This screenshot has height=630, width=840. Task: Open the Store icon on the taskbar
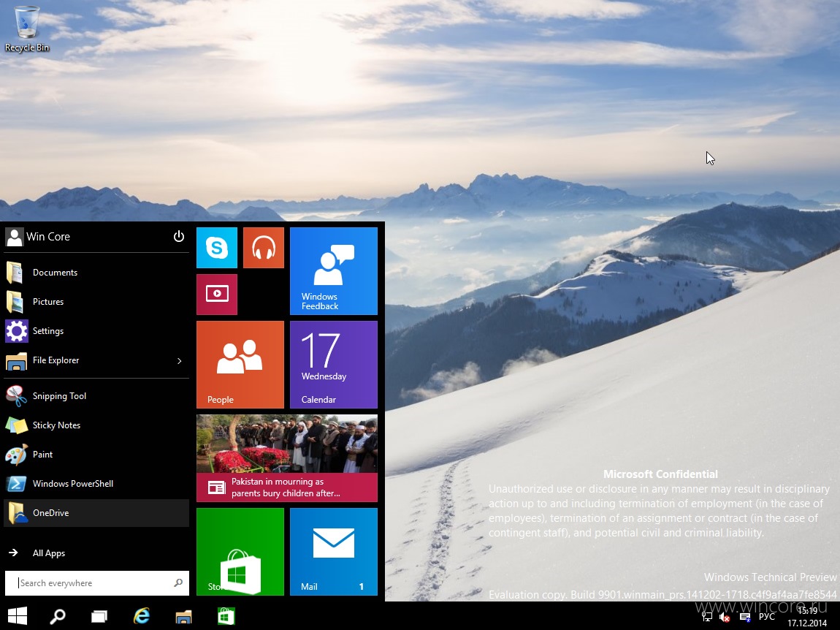point(226,616)
